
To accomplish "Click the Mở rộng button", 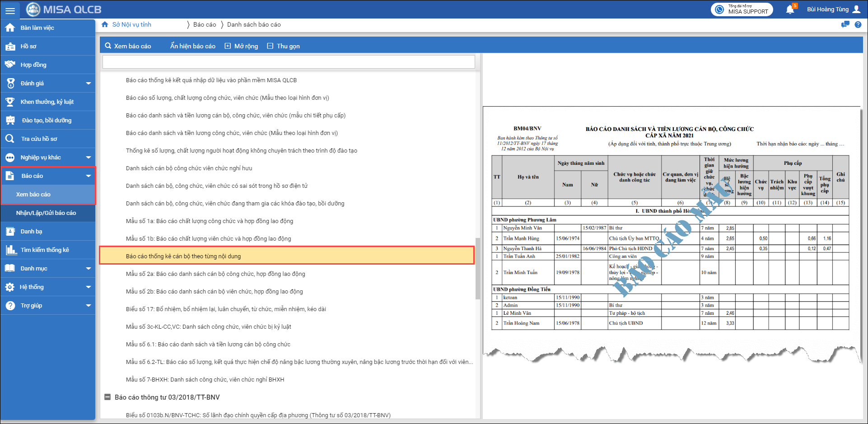I will 242,46.
